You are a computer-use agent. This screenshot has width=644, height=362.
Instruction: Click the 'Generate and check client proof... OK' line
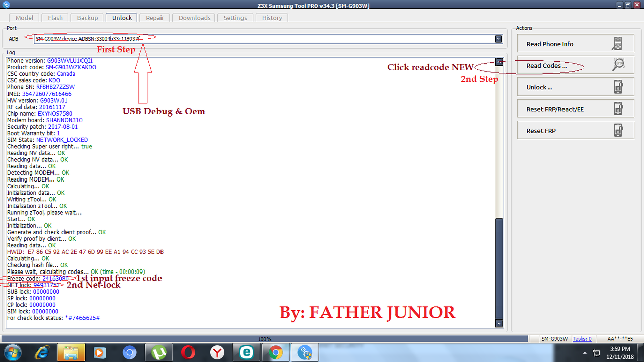[x=56, y=232]
